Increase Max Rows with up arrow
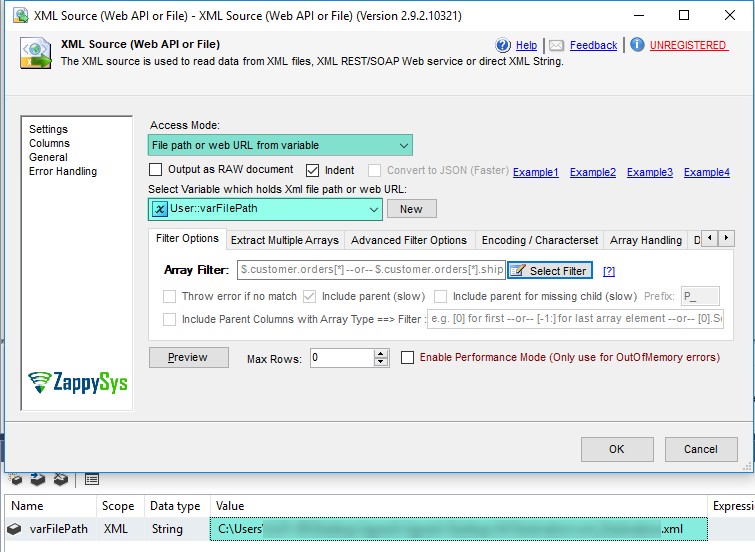Screen dimensions: 755x552 point(381,354)
